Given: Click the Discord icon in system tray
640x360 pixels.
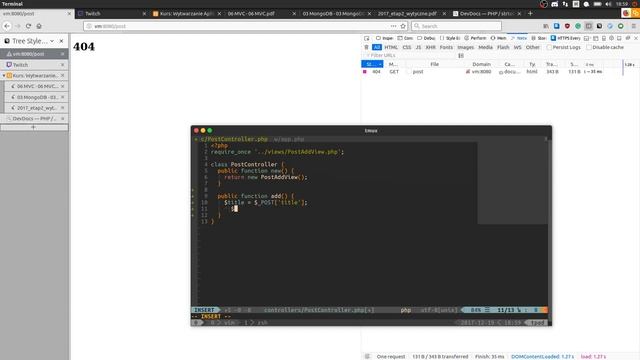Looking at the screenshot, I should [x=554, y=4].
